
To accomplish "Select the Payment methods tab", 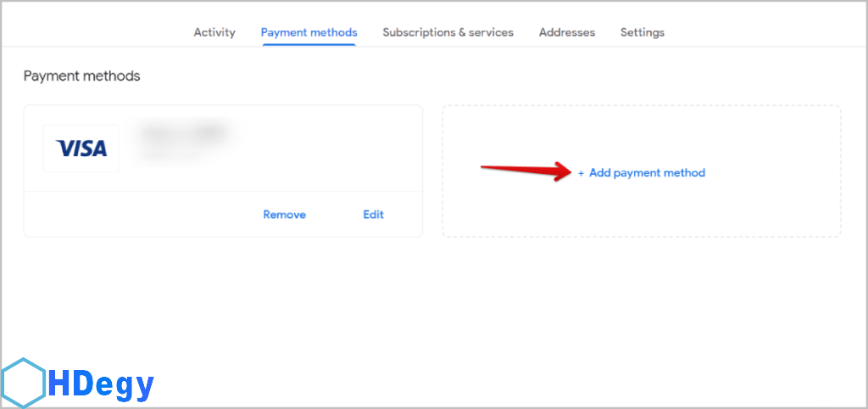I will (309, 32).
